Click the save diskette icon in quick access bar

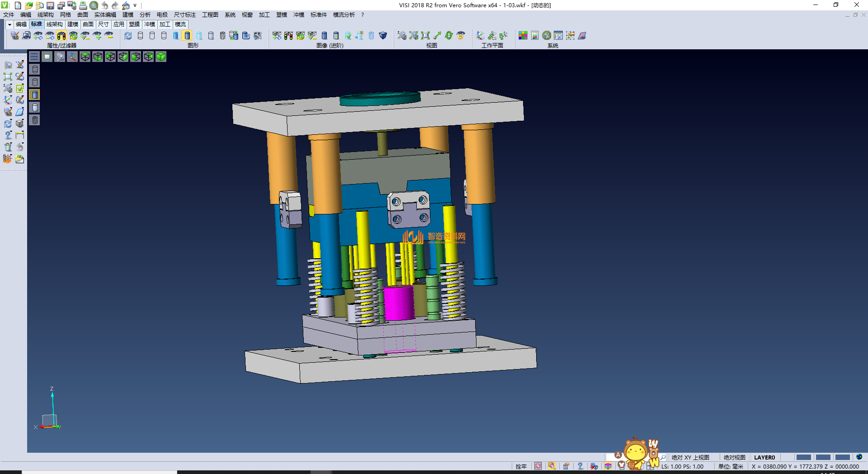(50, 5)
